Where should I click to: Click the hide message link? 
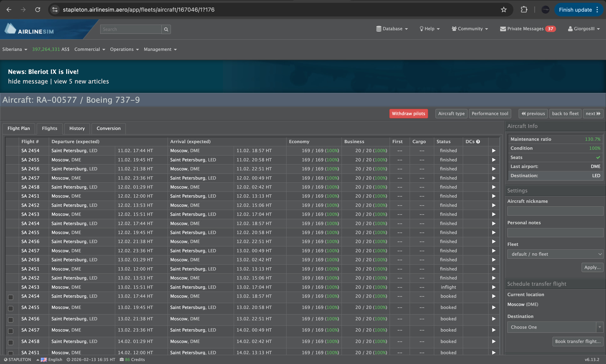28,81
